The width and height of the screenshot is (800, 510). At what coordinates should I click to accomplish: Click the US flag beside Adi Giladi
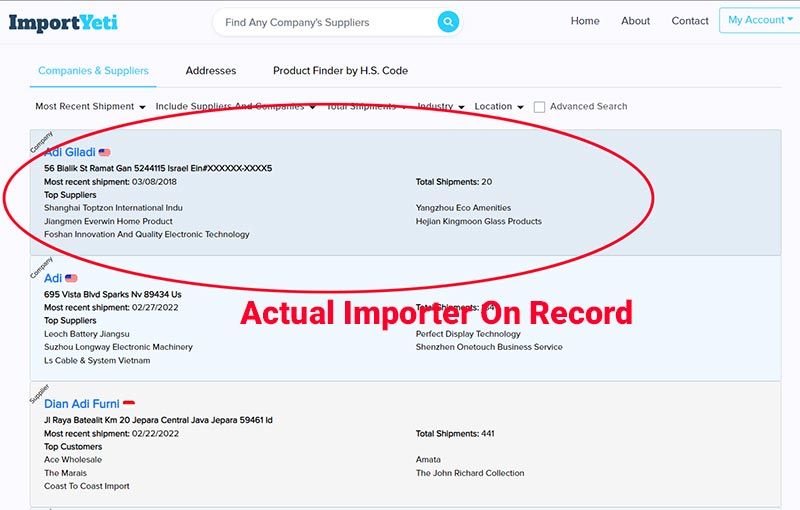tap(105, 152)
